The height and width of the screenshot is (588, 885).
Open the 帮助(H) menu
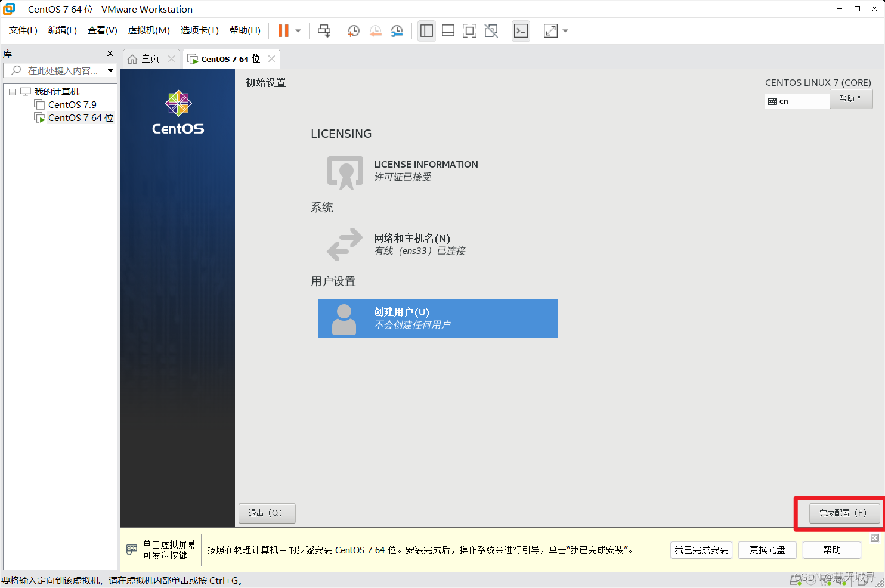click(x=245, y=30)
